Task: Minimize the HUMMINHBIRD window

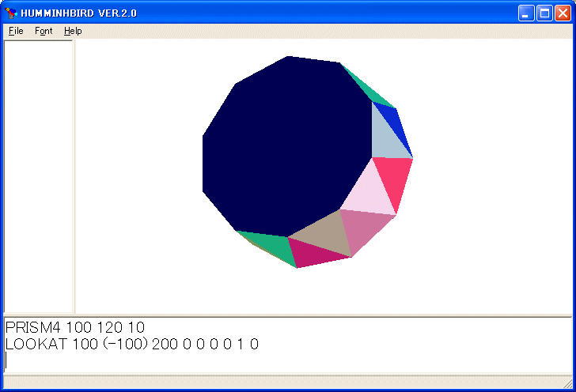Action: click(526, 13)
